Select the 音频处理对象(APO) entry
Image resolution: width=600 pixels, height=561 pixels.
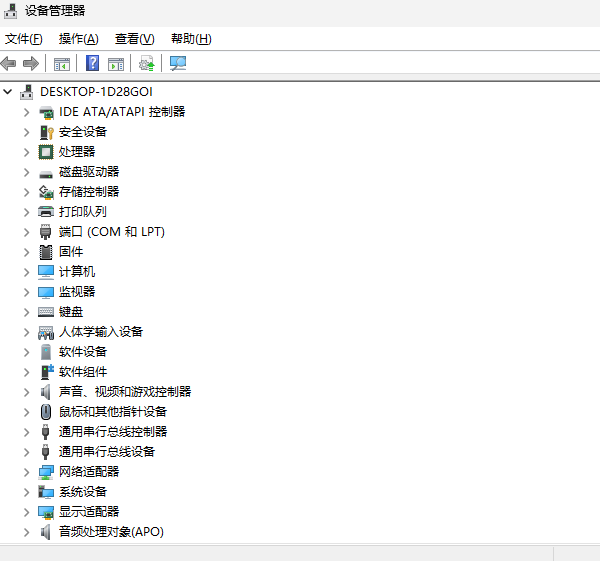[x=111, y=532]
